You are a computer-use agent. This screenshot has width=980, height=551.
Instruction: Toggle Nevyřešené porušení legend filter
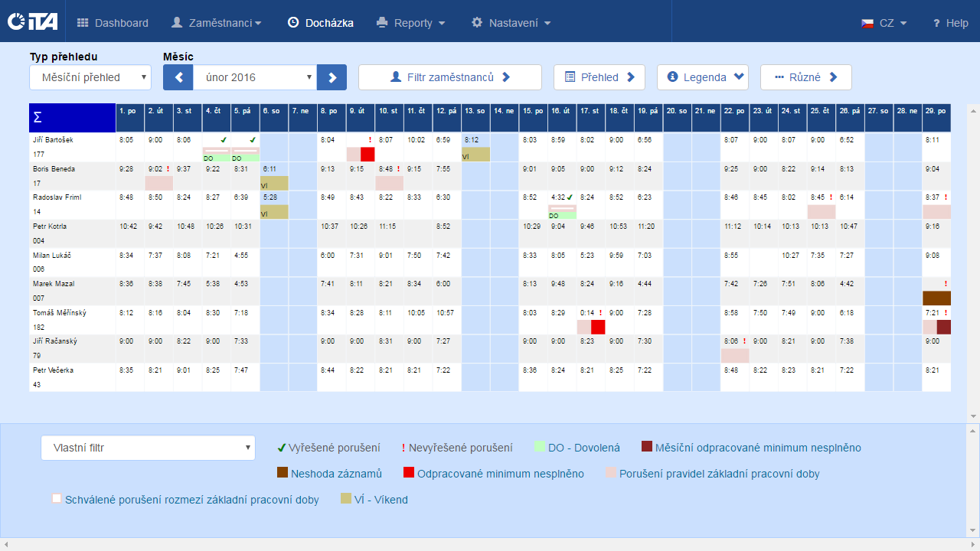[x=457, y=448]
